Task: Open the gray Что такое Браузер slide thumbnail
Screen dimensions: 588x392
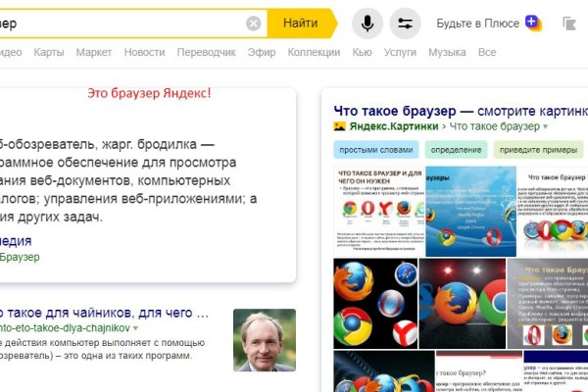Action: 548,304
